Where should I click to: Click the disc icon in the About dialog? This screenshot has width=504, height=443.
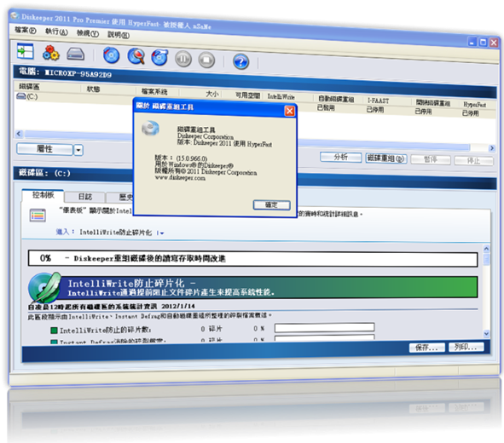150,128
